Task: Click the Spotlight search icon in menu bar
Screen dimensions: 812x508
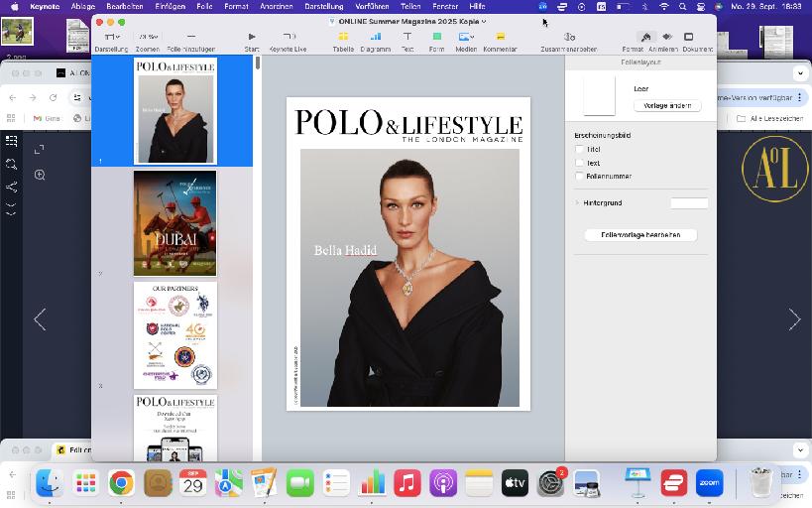Action: tap(682, 6)
